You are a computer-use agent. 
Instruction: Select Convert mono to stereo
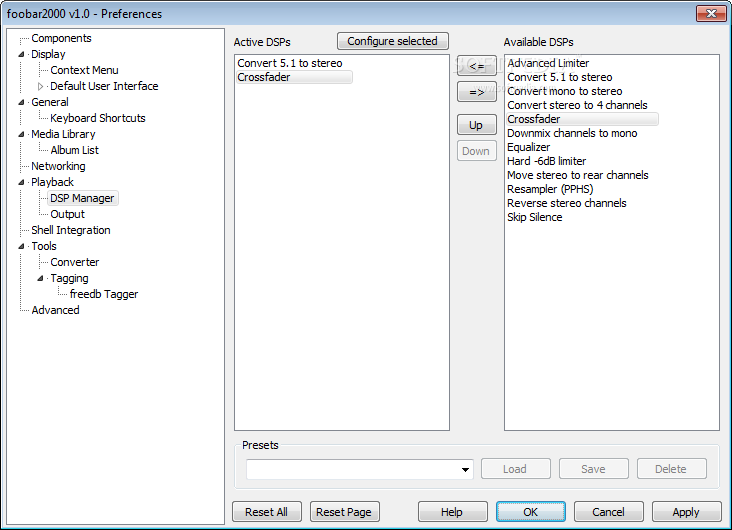point(565,91)
